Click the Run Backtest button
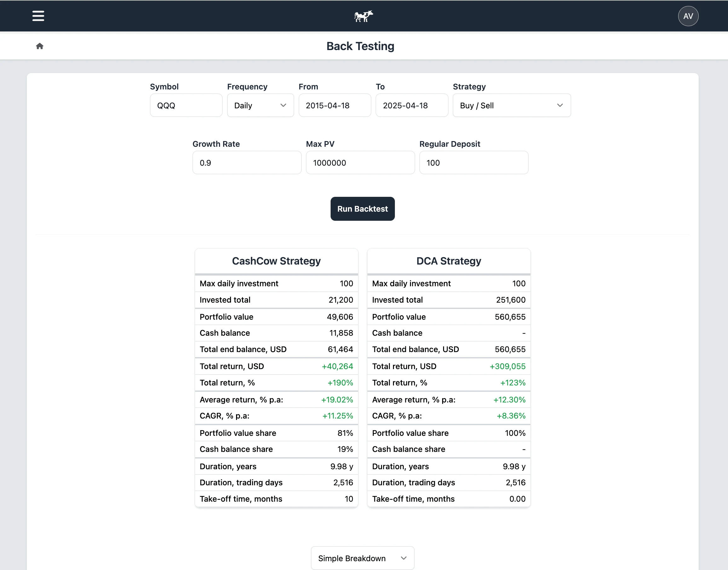This screenshot has width=728, height=570. pyautogui.click(x=362, y=209)
